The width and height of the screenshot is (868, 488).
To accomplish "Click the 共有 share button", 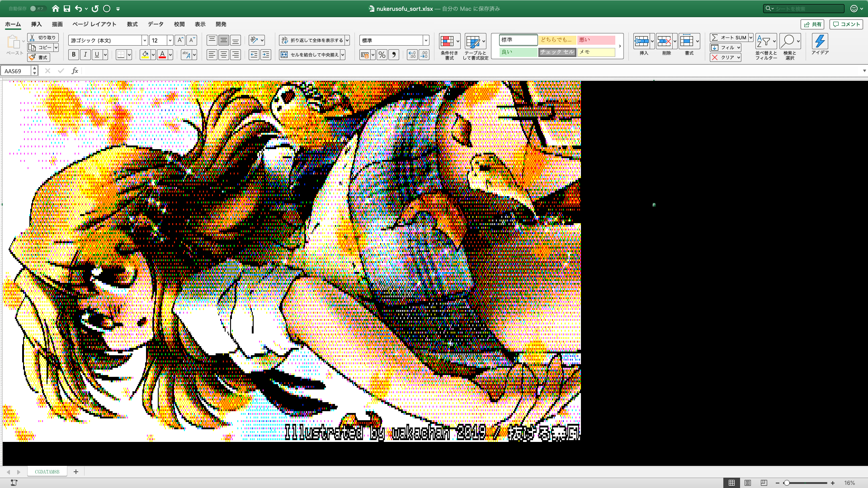I will coord(812,24).
